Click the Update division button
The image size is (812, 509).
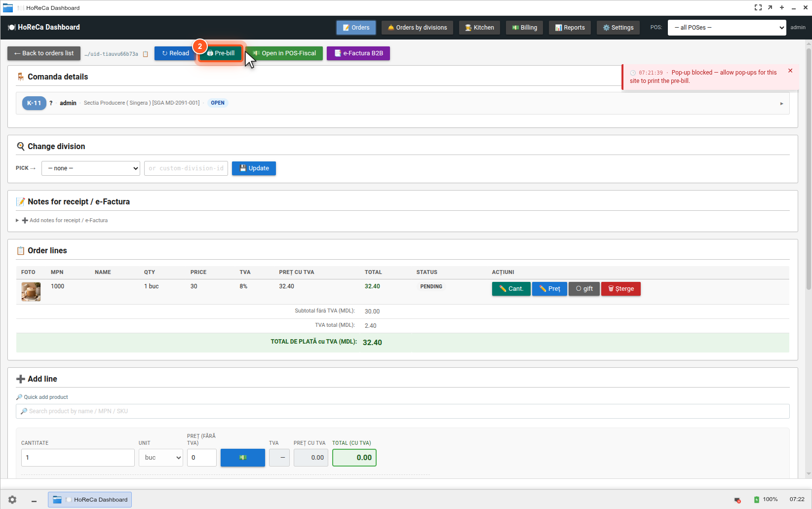254,168
